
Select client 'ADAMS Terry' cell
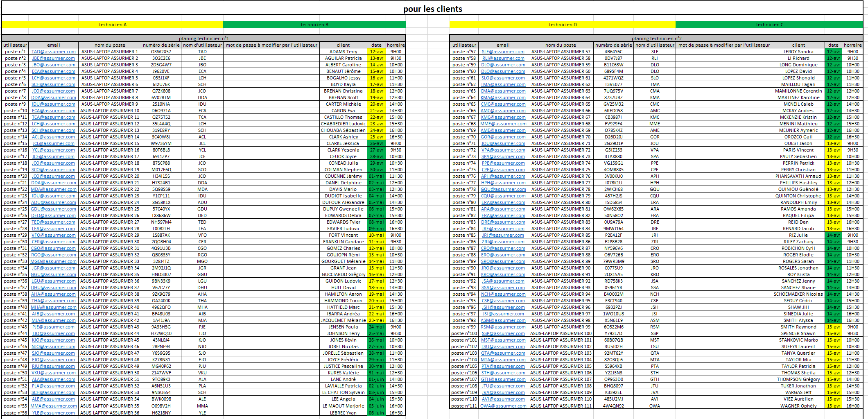(343, 52)
